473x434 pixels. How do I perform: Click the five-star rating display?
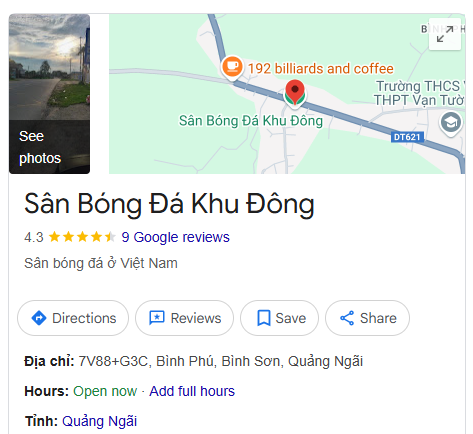[x=82, y=237]
